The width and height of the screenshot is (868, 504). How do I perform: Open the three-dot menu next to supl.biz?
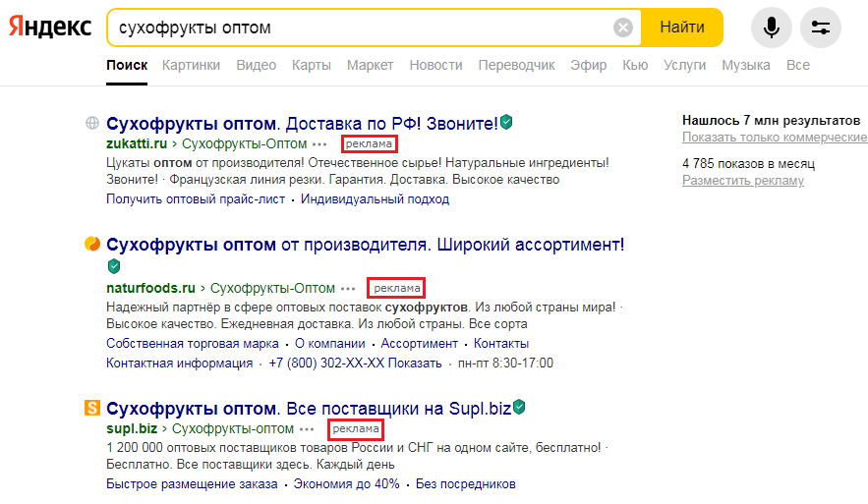[x=307, y=429]
